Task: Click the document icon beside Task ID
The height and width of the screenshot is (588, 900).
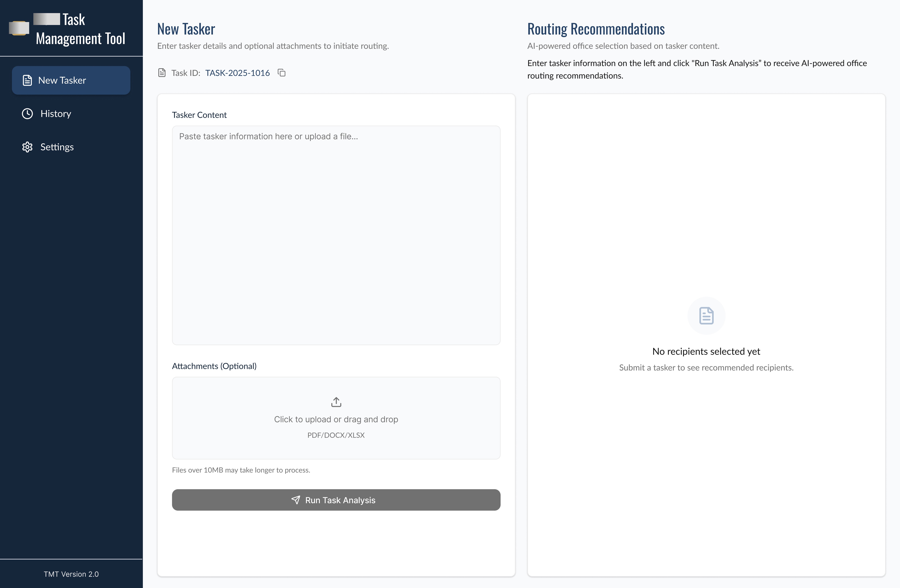Action: tap(162, 73)
